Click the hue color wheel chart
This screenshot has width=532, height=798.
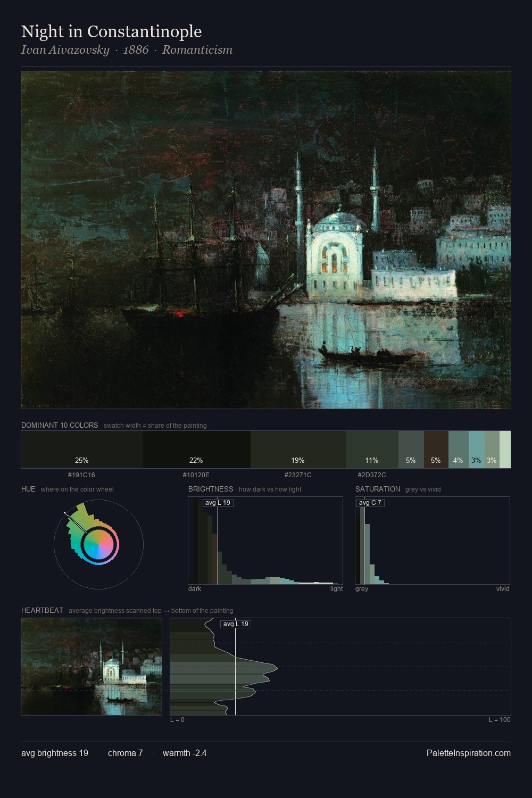pyautogui.click(x=98, y=544)
